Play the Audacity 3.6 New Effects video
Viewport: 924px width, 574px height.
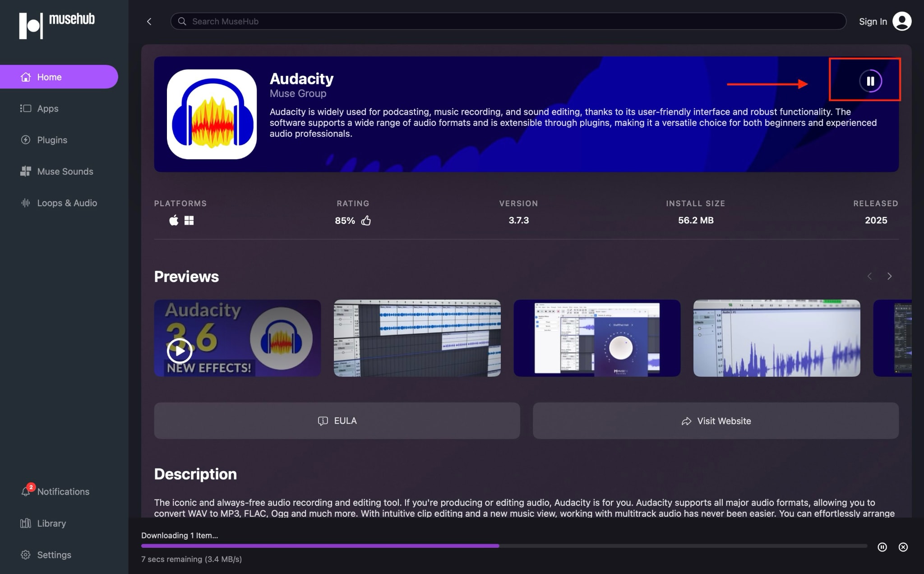180,351
